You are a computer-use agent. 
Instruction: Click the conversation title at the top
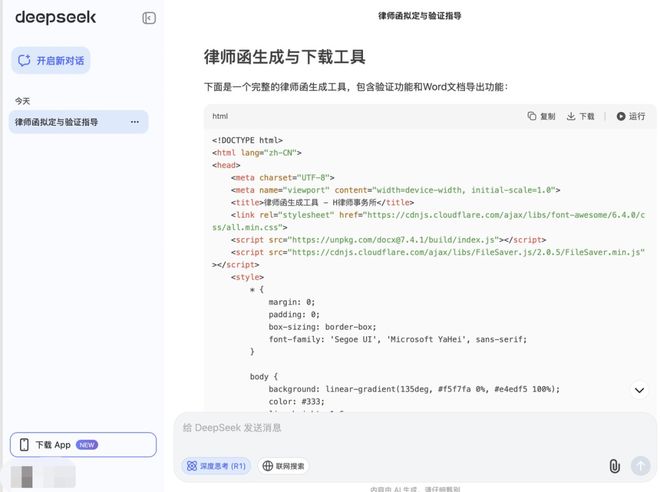tap(420, 16)
